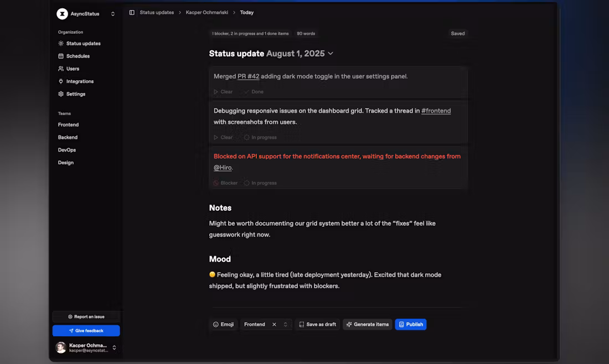The image size is (609, 364).
Task: Click the Settings gear icon
Action: coord(61,94)
